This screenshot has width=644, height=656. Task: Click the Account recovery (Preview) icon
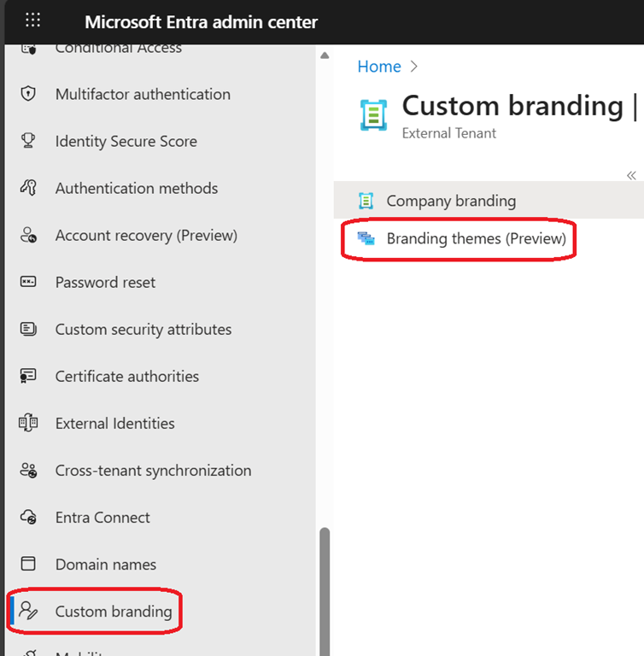[28, 236]
